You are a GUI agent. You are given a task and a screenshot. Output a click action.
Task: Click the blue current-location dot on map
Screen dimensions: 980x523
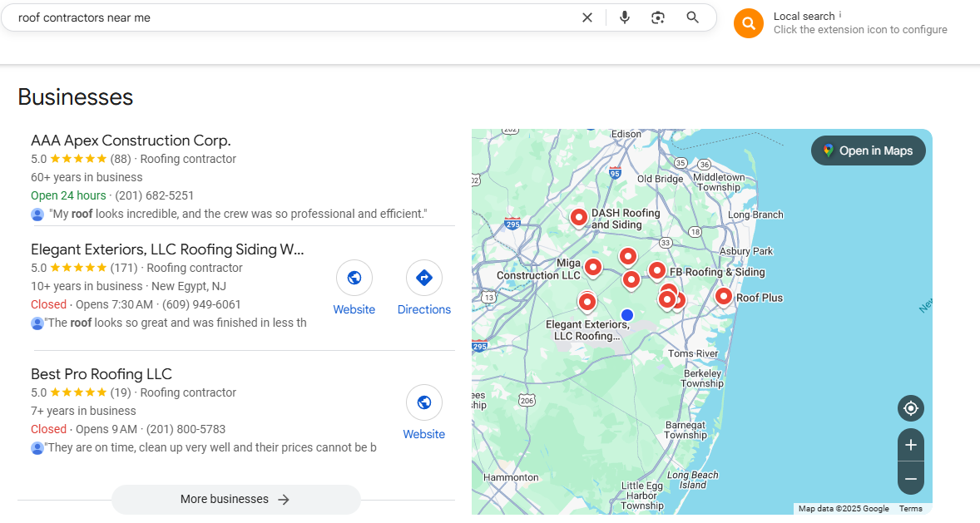pyautogui.click(x=627, y=315)
